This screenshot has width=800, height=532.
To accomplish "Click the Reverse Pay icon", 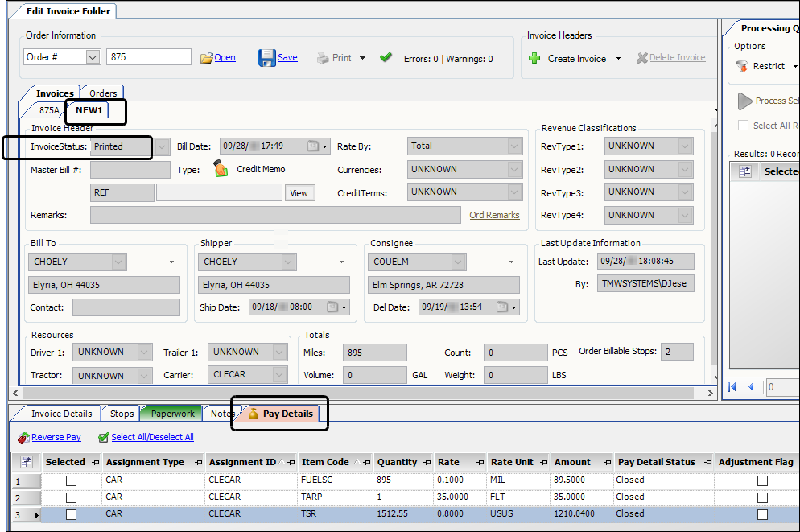I will coord(23,438).
